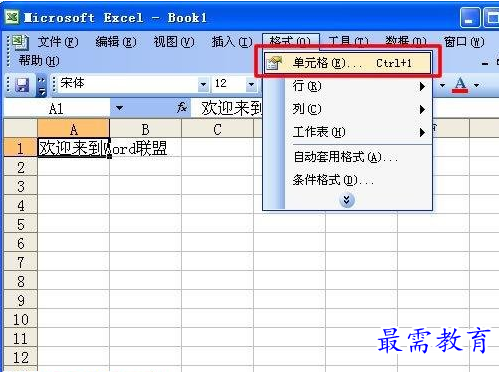The image size is (499, 372).
Task: Choose 条件格式 Conditional Formatting item
Action: 347,180
